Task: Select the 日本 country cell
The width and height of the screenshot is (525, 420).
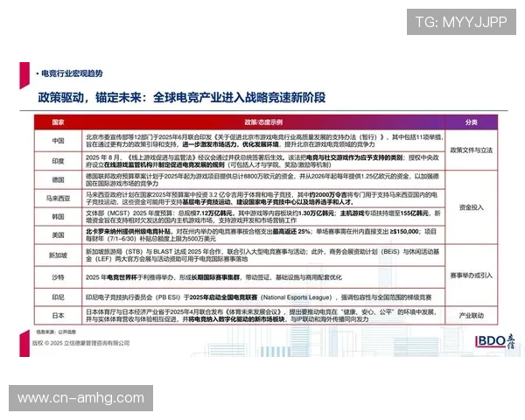Action: click(58, 316)
